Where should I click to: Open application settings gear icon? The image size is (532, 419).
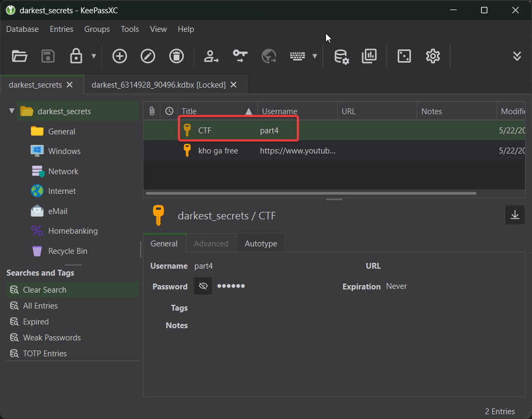[x=433, y=56]
